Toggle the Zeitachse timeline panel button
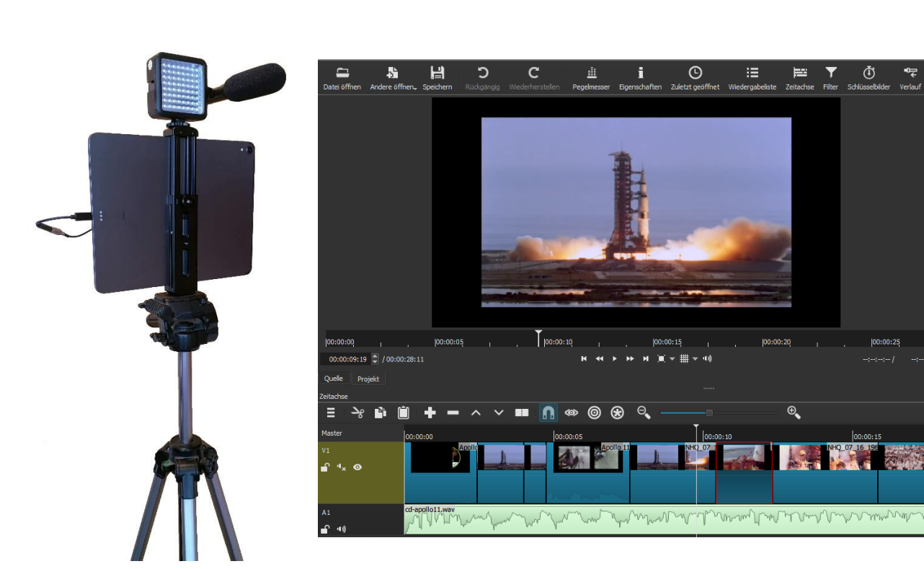924x569 pixels. pos(799,77)
